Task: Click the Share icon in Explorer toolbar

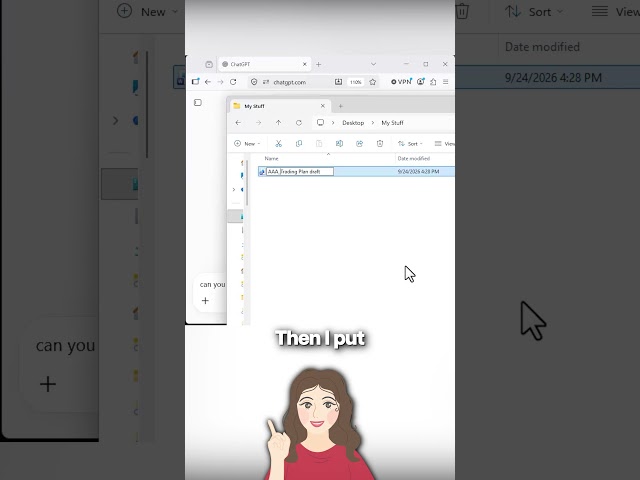Action: 360,144
